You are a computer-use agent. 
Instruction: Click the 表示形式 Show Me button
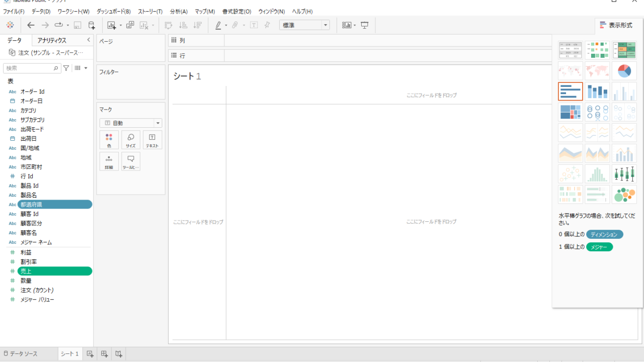point(616,25)
